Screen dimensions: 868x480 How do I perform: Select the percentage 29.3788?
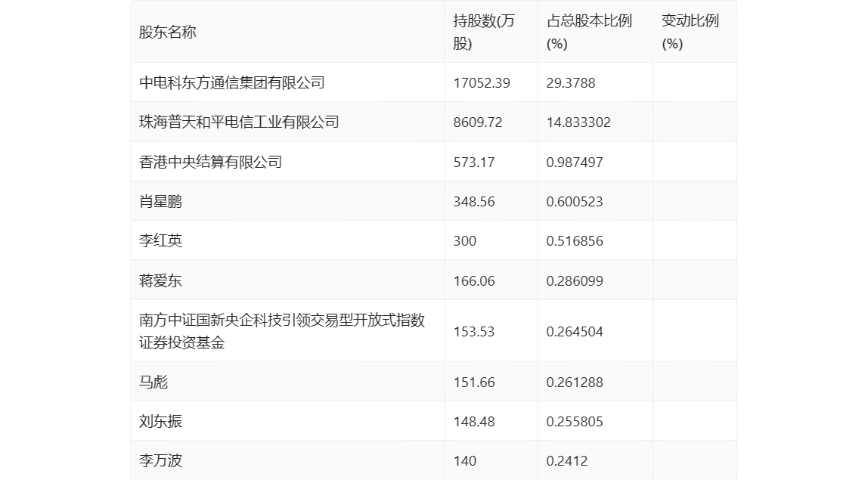click(571, 83)
